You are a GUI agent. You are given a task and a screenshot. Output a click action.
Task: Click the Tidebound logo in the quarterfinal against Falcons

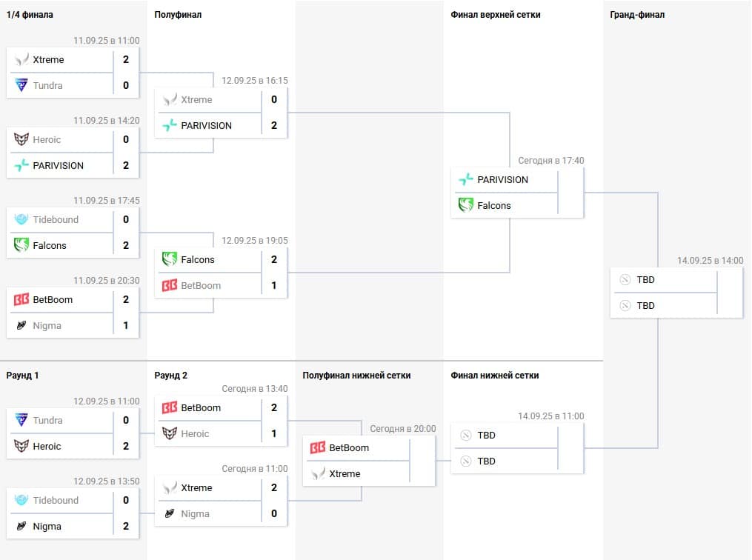pos(21,220)
